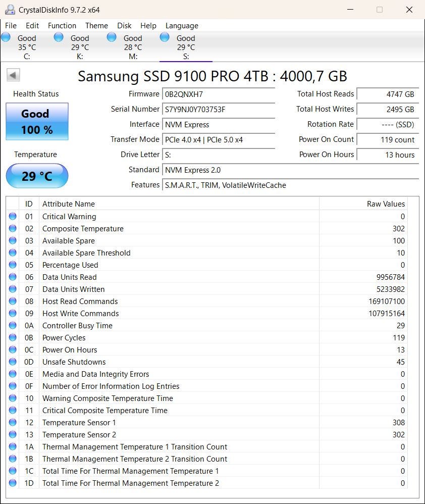Click the Interface field NVM Express
425x504 pixels.
[219, 124]
